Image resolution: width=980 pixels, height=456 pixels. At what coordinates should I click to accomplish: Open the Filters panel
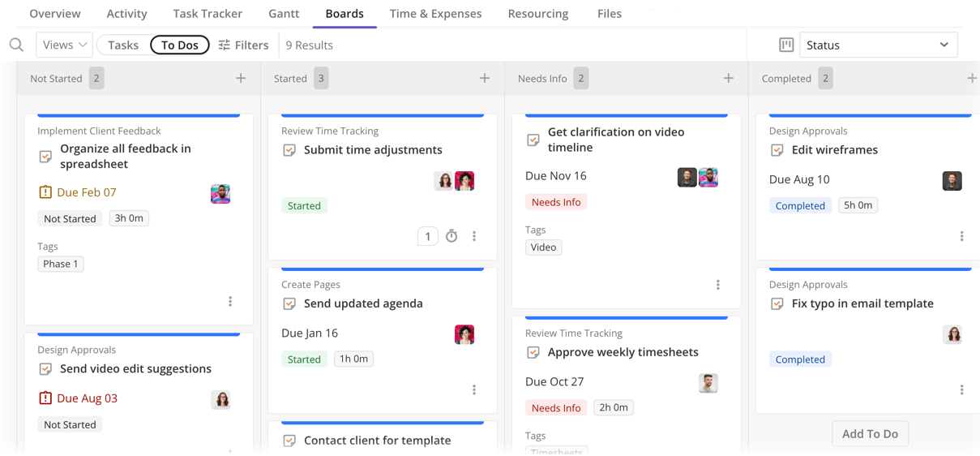coord(243,45)
